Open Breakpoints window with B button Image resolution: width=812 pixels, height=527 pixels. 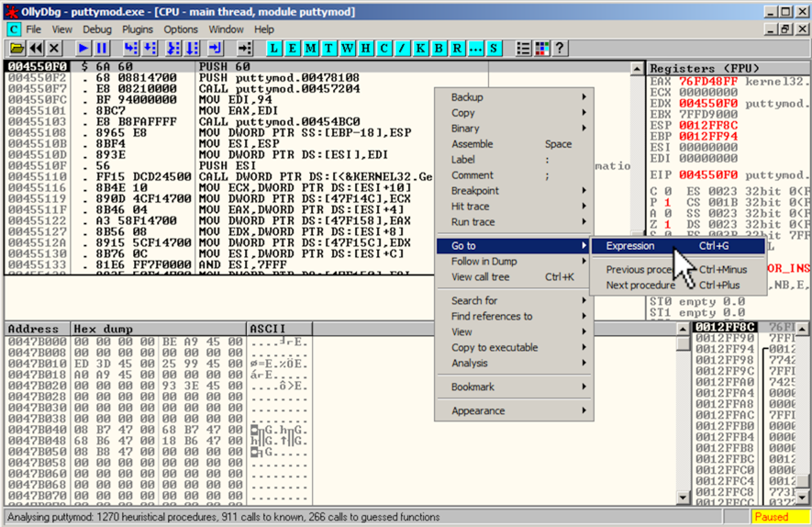click(x=439, y=48)
